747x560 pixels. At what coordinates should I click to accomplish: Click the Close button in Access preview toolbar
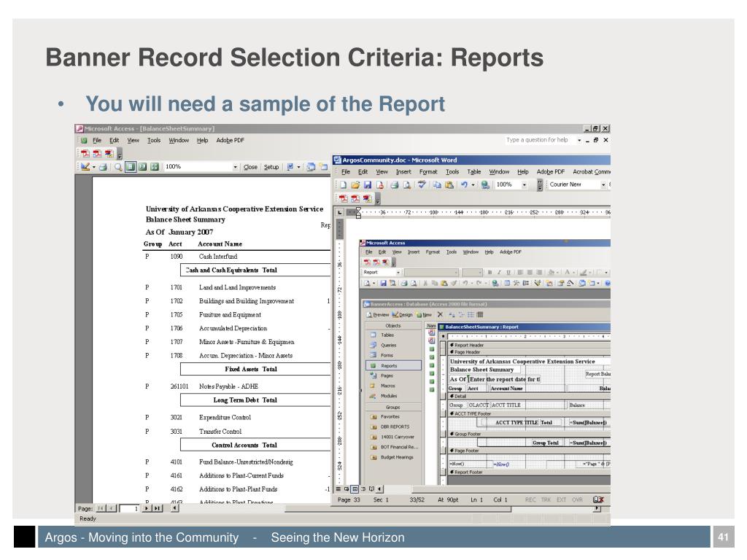tap(250, 167)
